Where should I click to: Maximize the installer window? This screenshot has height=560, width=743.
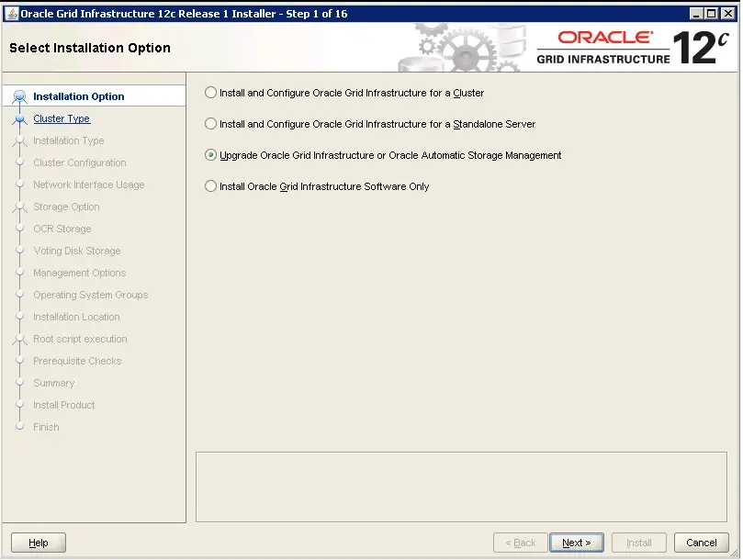(711, 13)
